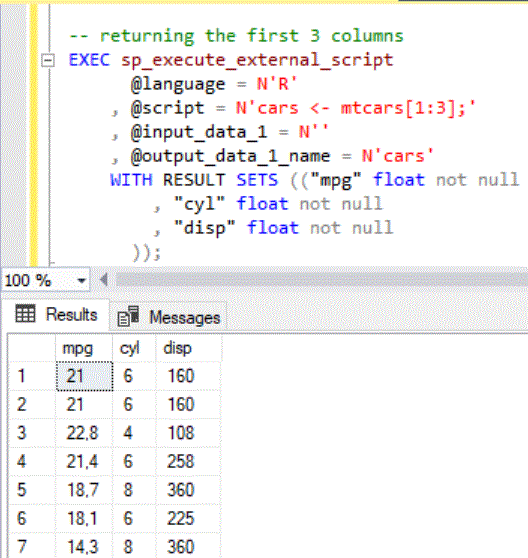528x558 pixels.
Task: Click mpg cell 21,4
Action: tap(84, 462)
